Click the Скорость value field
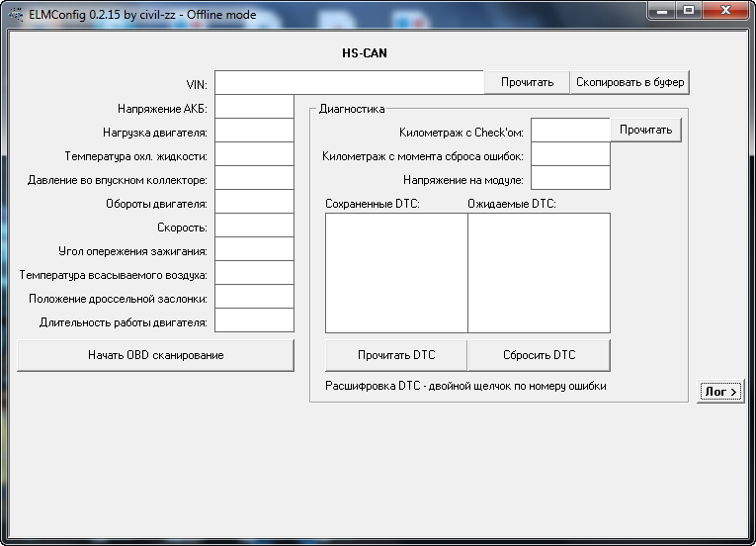This screenshot has width=756, height=546. 255,225
